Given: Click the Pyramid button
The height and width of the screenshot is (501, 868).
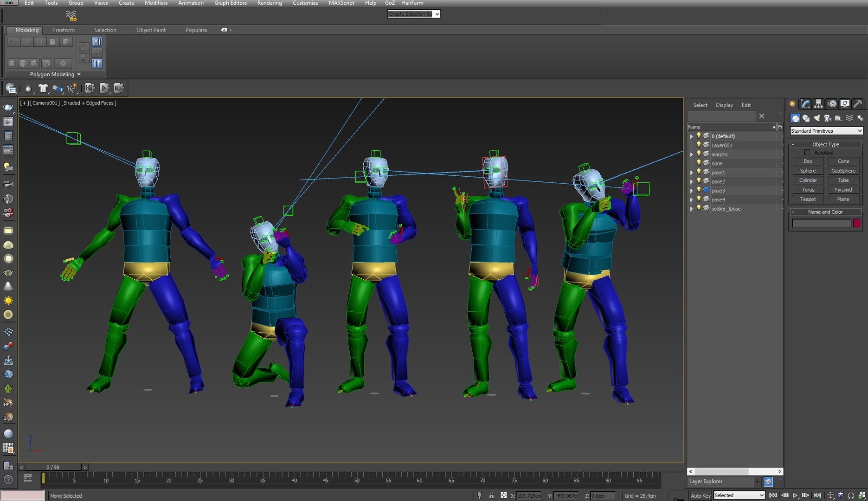Looking at the screenshot, I should tap(843, 190).
